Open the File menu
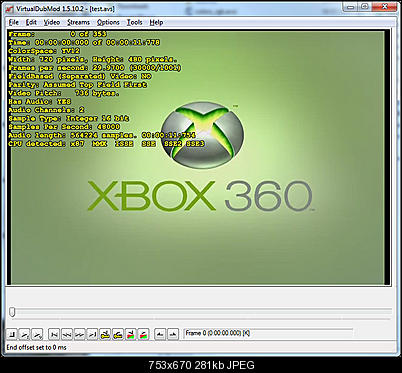 click(14, 22)
